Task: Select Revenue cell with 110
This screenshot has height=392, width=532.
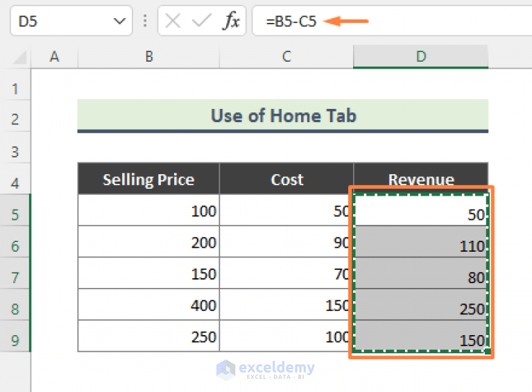Action: [x=421, y=241]
